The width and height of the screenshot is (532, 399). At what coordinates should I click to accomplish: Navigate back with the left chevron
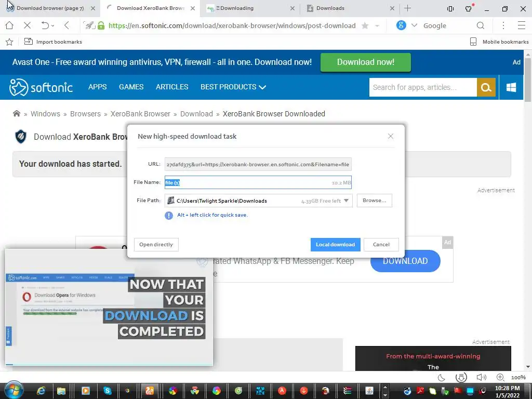pos(67,25)
